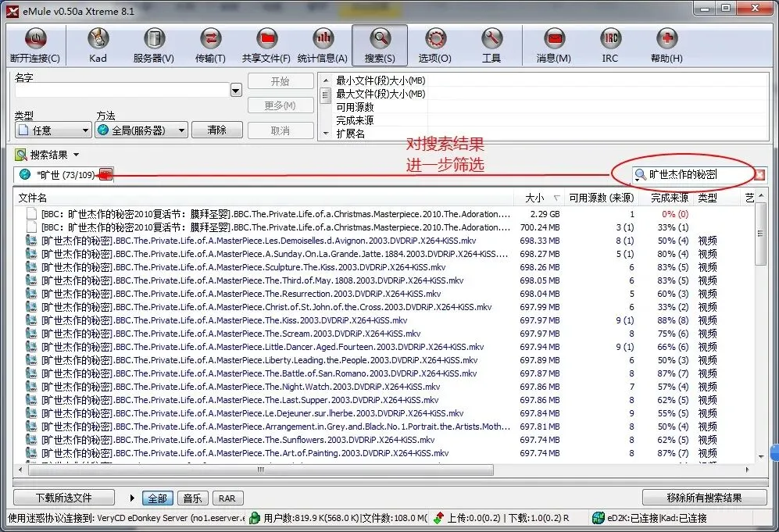Clear the filter box using the red X
Screen dimensions: 779x532
click(x=760, y=175)
